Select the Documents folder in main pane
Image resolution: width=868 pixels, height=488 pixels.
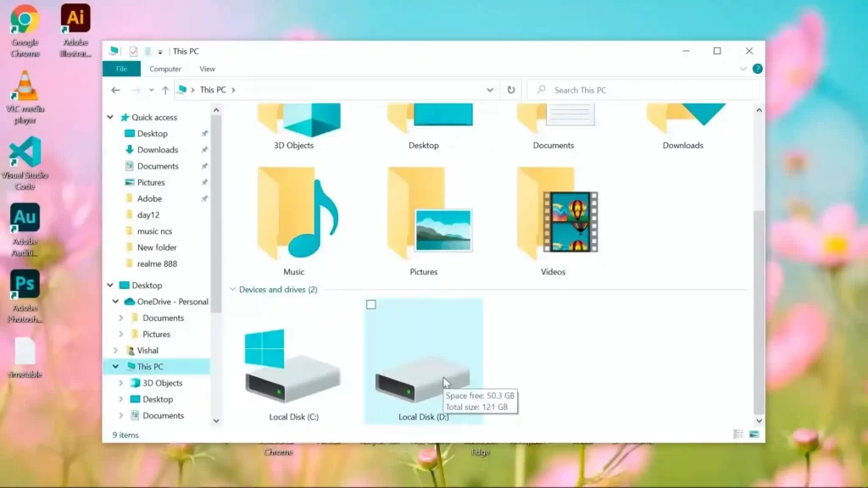pyautogui.click(x=554, y=126)
